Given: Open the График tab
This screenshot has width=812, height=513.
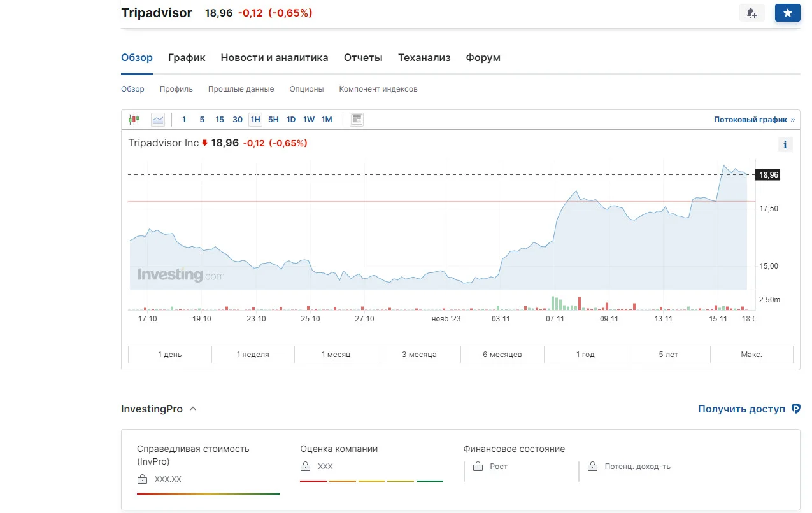Looking at the screenshot, I should coord(187,57).
